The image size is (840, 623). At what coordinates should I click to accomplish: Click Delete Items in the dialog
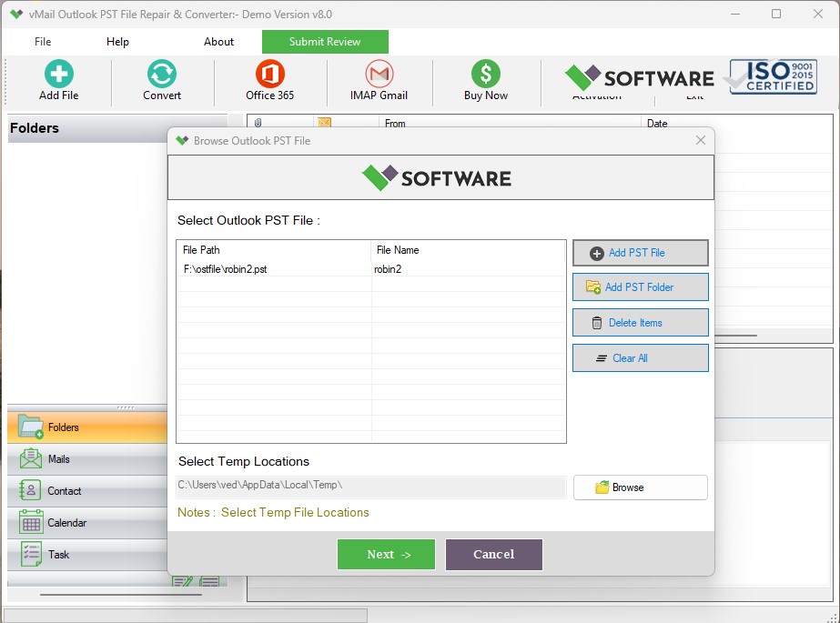tap(640, 322)
